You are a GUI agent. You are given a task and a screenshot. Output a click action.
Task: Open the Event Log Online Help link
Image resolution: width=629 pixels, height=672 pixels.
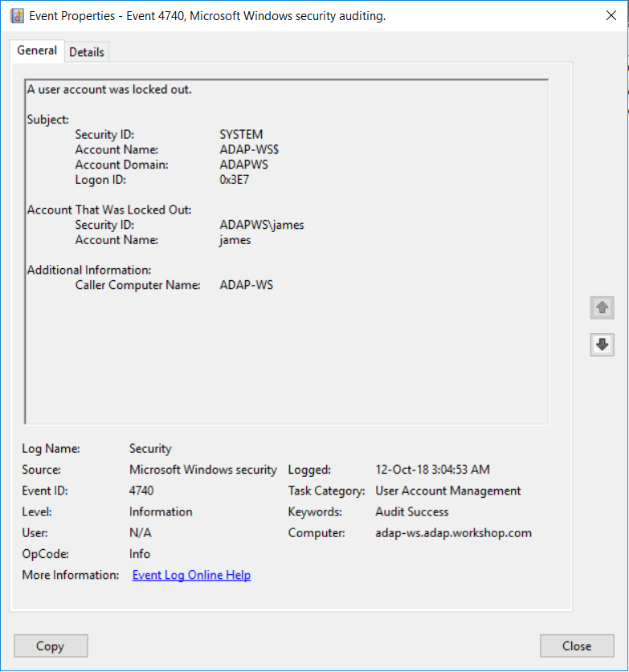click(191, 575)
